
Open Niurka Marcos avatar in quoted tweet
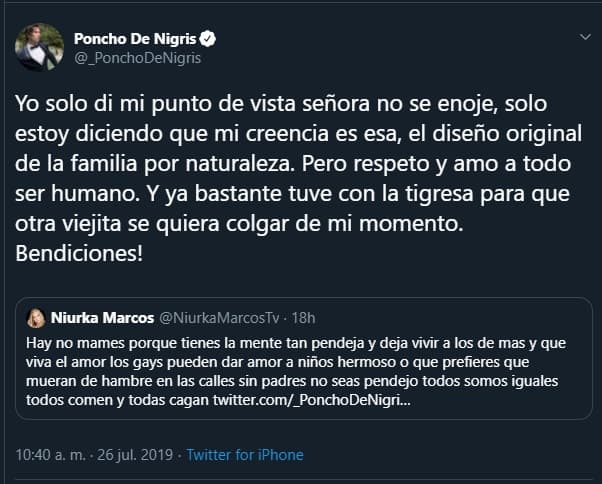36,318
